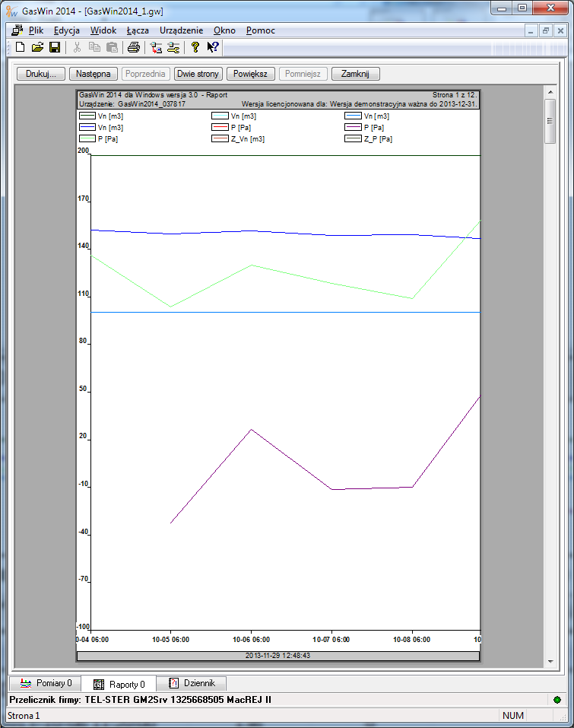Click the scrollbar down arrow
This screenshot has width=574, height=728.
[x=550, y=662]
